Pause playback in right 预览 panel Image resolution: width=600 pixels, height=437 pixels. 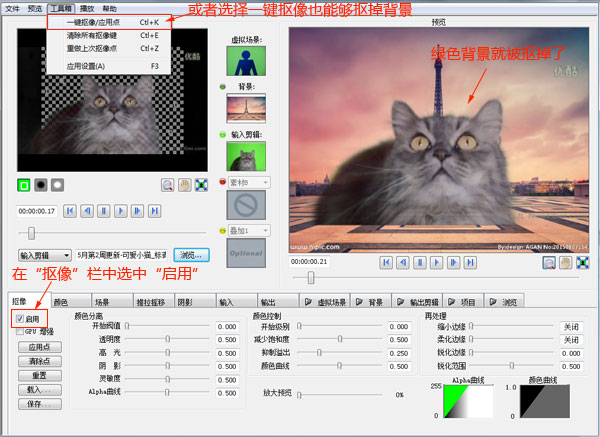(420, 263)
